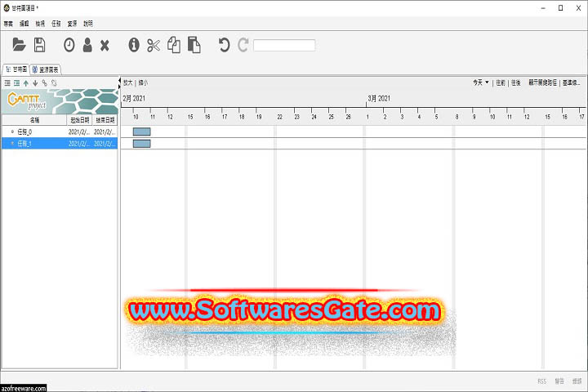Open the 編輯 menu
This screenshot has height=392, width=588.
coord(24,24)
